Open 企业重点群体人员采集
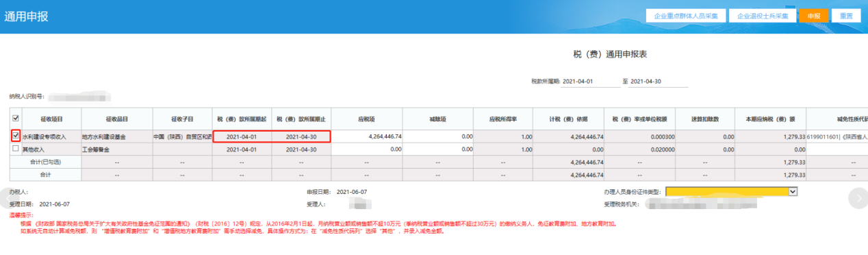 click(685, 16)
